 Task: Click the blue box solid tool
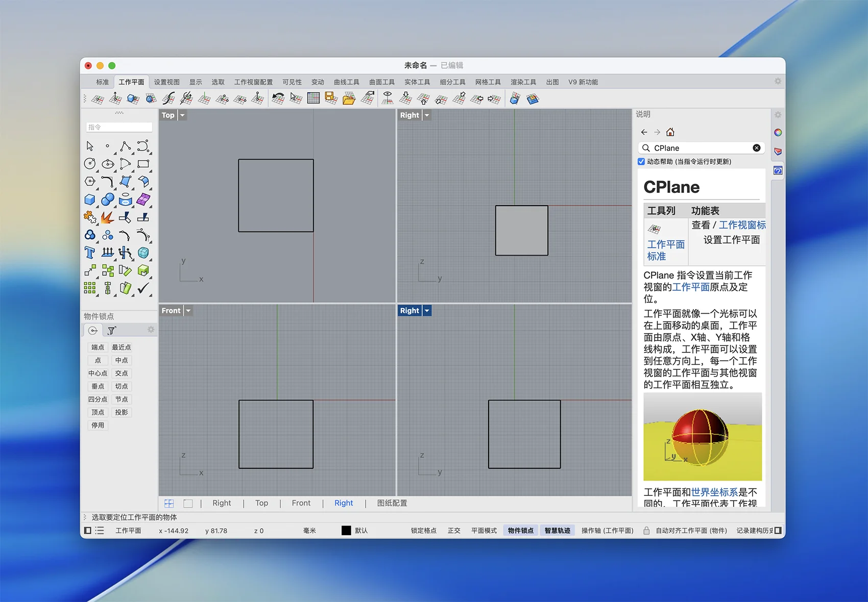[x=90, y=199]
